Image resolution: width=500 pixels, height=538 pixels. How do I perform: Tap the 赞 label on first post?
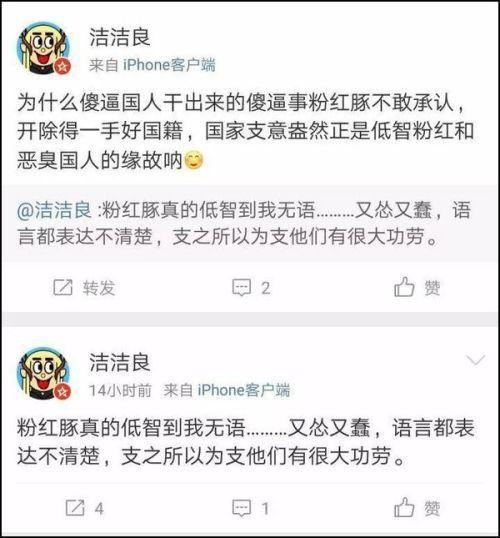[x=432, y=288]
